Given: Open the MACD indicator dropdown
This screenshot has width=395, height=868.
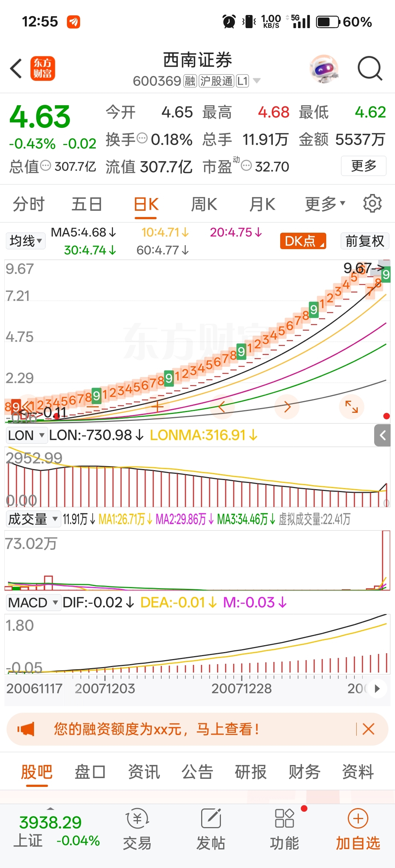Looking at the screenshot, I should pyautogui.click(x=33, y=602).
